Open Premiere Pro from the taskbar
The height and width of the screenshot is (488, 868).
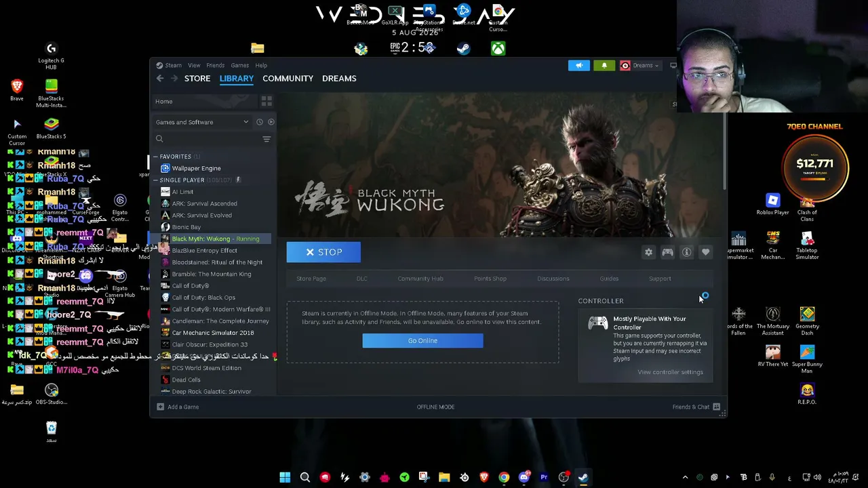(x=544, y=477)
